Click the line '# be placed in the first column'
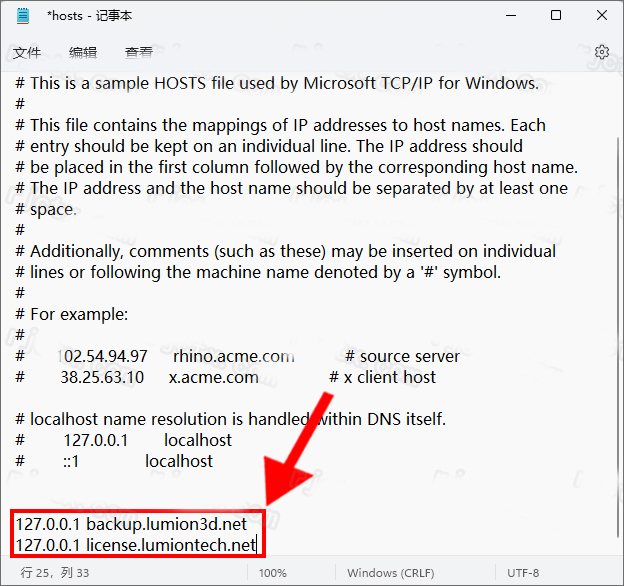Viewport: 624px width, 586px height. click(x=296, y=167)
